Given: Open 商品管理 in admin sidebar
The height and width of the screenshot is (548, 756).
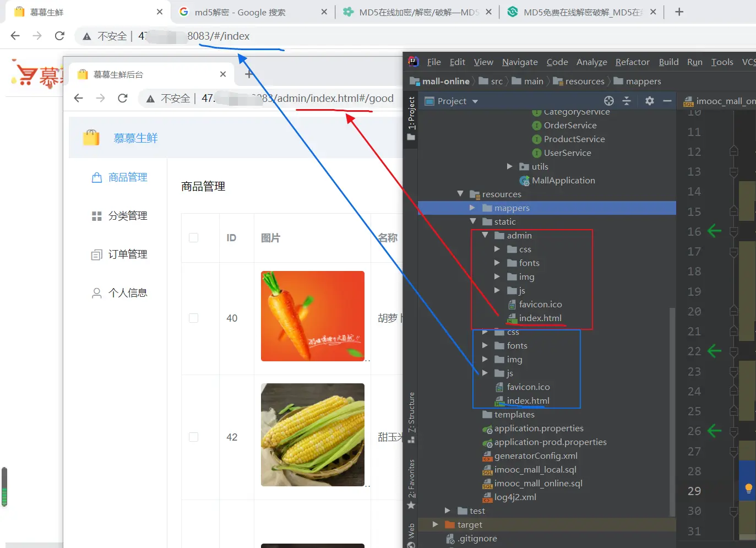Looking at the screenshot, I should pos(119,177).
